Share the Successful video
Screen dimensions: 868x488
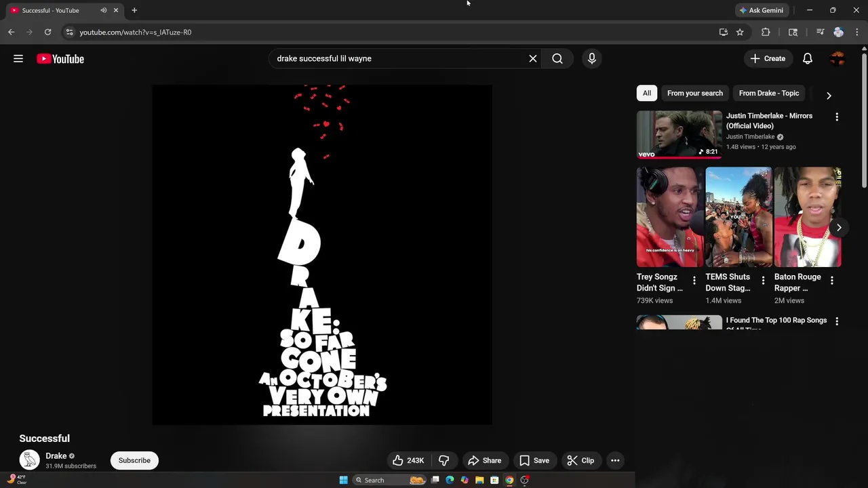point(485,460)
